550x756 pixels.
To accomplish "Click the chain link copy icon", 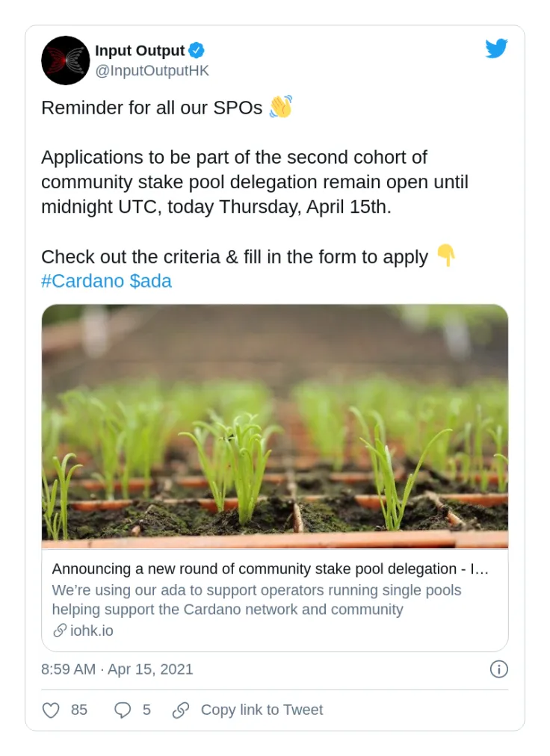I will 181,710.
